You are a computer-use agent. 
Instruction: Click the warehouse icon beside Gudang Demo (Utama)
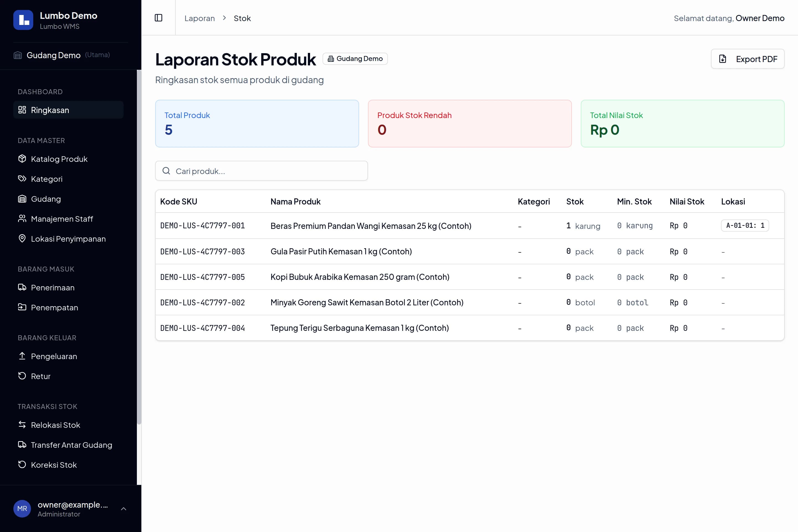(18, 55)
